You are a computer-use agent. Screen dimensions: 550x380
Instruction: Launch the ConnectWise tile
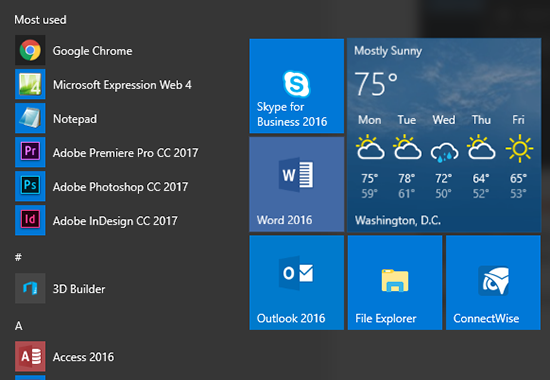[493, 282]
